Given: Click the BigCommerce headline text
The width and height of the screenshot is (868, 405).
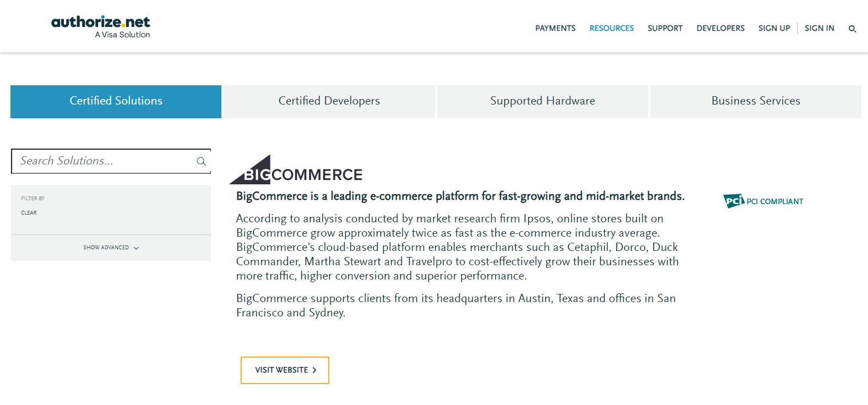Looking at the screenshot, I should [460, 196].
